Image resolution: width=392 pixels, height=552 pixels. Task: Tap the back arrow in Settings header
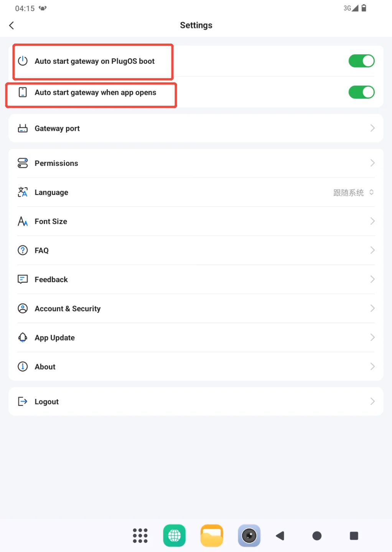pyautogui.click(x=12, y=25)
